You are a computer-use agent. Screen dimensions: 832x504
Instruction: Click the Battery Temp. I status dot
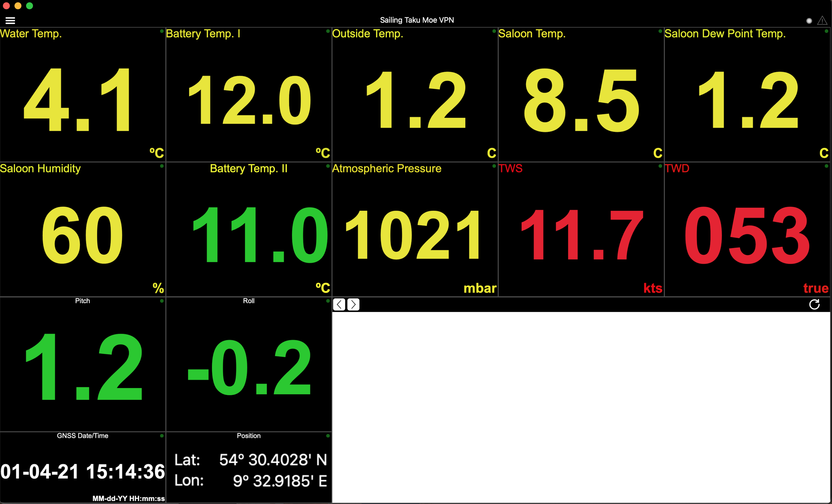(x=327, y=31)
